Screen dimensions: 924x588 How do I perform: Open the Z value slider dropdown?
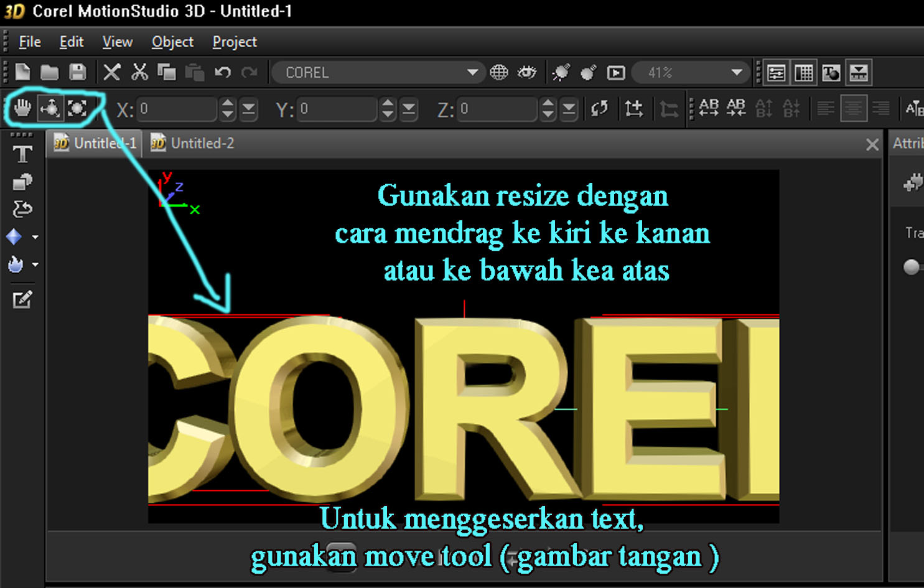coord(569,110)
